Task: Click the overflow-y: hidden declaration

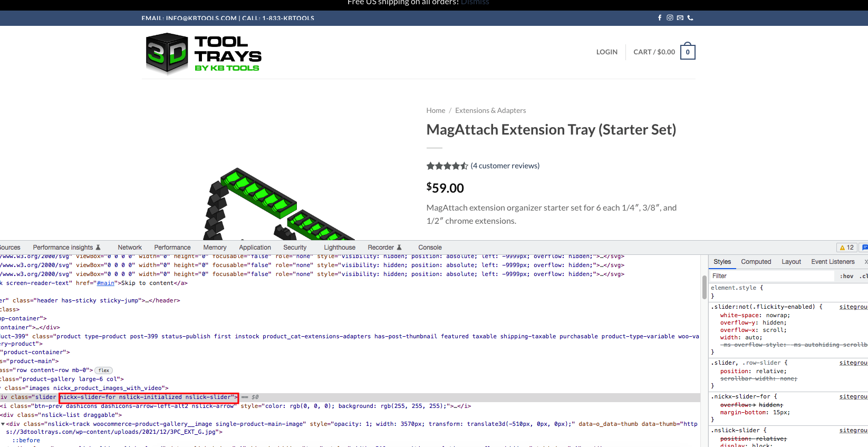Action: (x=753, y=323)
